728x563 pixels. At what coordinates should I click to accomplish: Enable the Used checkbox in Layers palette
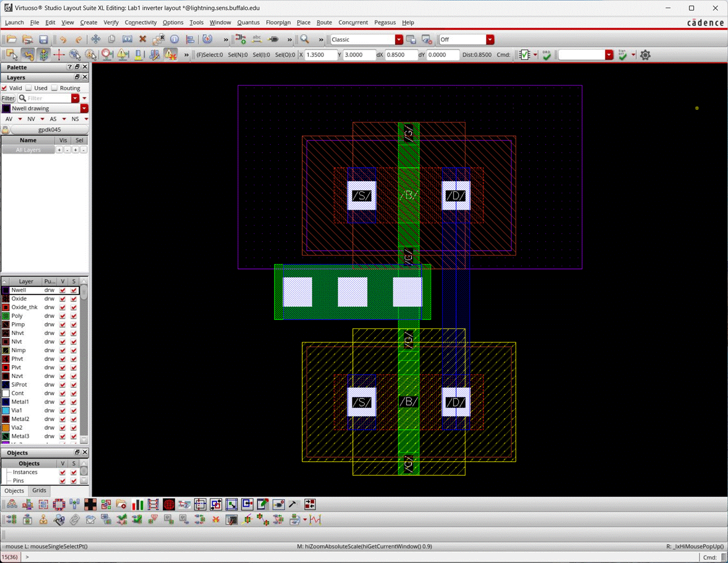(x=27, y=88)
